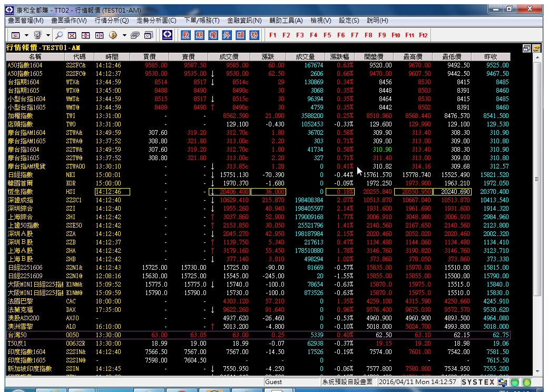The width and height of the screenshot is (548, 392).
Task: Select the magnifying glass search tool
Action: (59, 35)
